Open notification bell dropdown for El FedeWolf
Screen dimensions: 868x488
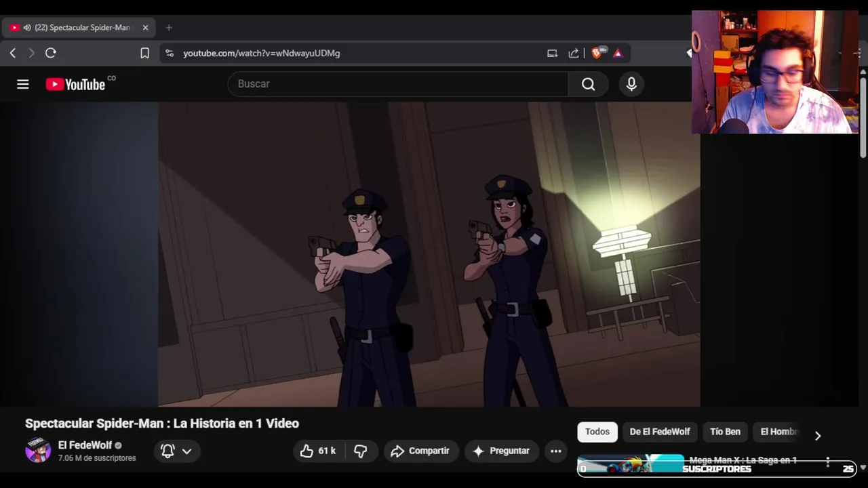coord(176,451)
